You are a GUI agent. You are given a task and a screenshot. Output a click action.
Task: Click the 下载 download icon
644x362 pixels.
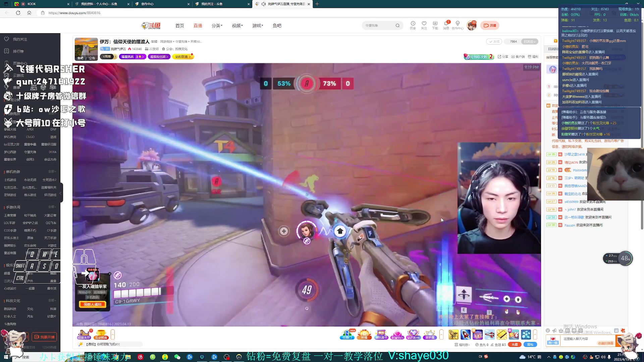pyautogui.click(x=435, y=25)
